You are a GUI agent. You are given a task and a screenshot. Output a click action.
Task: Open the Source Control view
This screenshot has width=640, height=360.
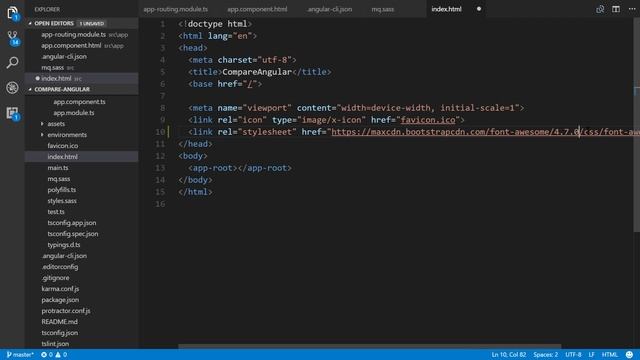[x=12, y=38]
